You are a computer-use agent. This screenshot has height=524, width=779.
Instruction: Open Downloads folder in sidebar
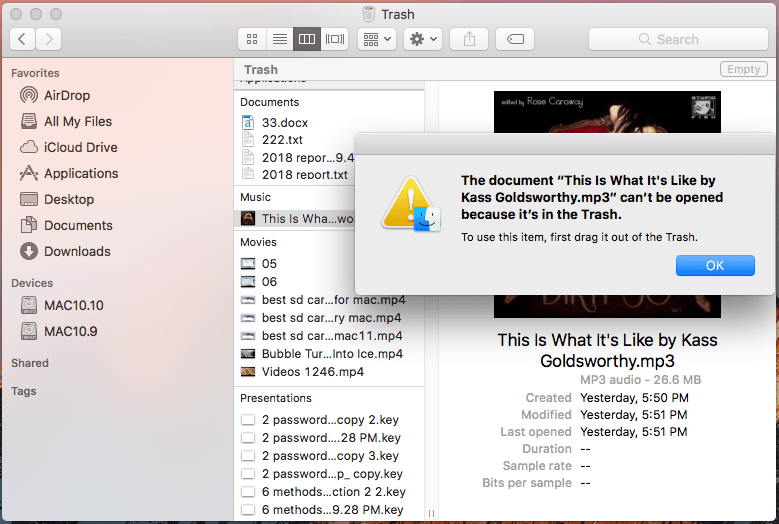click(x=77, y=251)
